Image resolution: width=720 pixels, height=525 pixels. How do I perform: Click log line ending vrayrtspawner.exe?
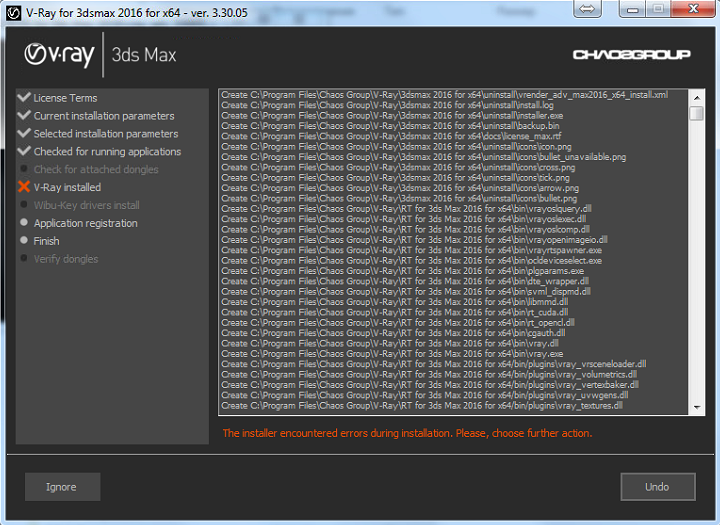[x=411, y=250]
